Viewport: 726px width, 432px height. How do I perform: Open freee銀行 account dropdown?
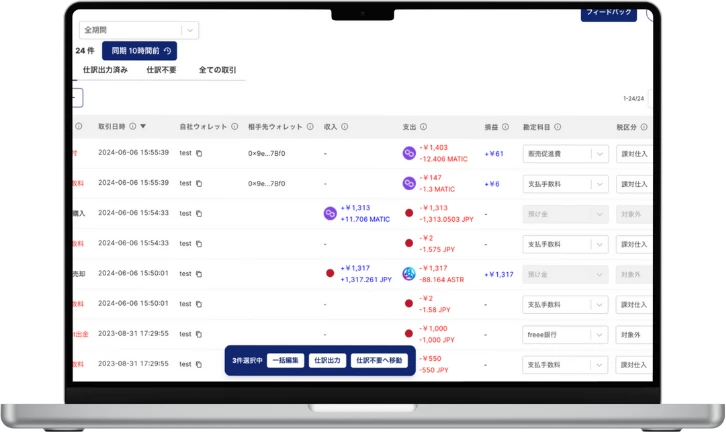(565, 335)
